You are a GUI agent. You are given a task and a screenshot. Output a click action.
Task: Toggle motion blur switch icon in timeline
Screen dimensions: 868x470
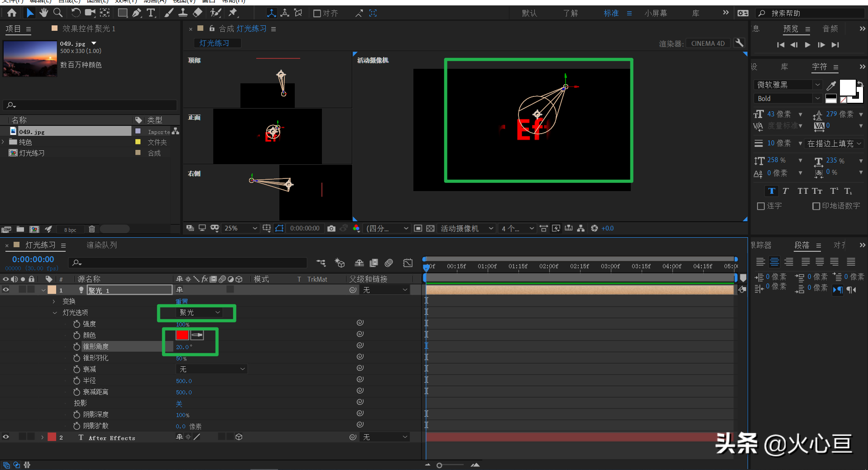click(389, 263)
